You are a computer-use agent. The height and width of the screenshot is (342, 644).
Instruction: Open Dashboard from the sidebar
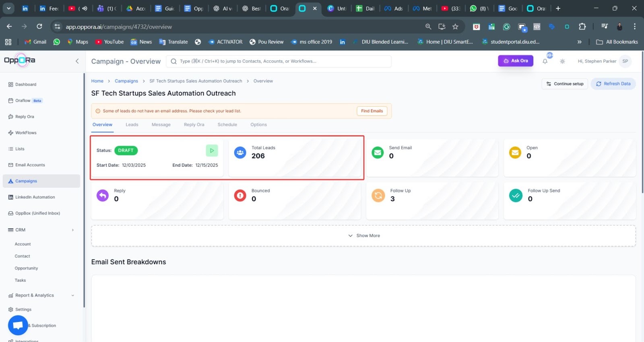25,84
